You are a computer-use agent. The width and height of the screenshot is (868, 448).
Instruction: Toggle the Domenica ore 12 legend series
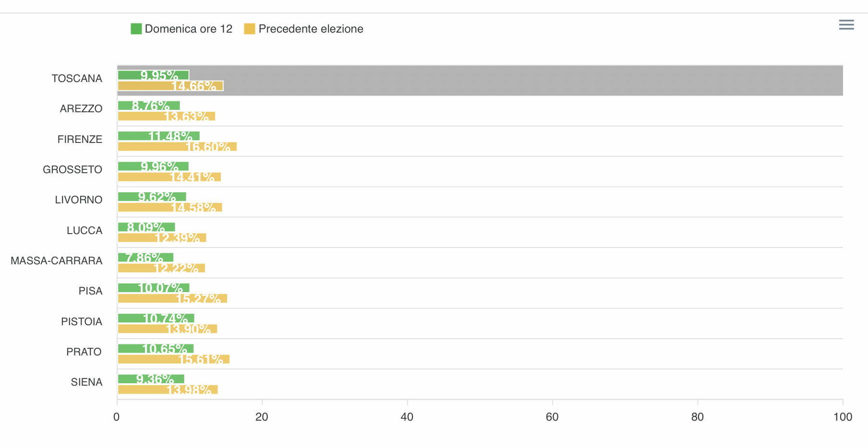click(x=188, y=29)
